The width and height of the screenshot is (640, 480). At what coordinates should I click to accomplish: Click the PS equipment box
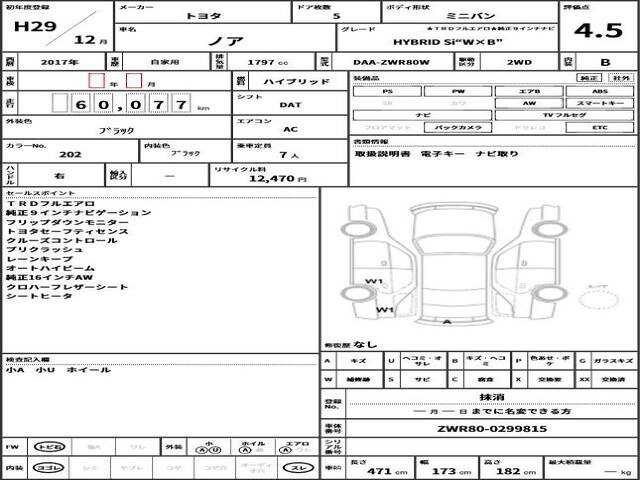pyautogui.click(x=386, y=91)
